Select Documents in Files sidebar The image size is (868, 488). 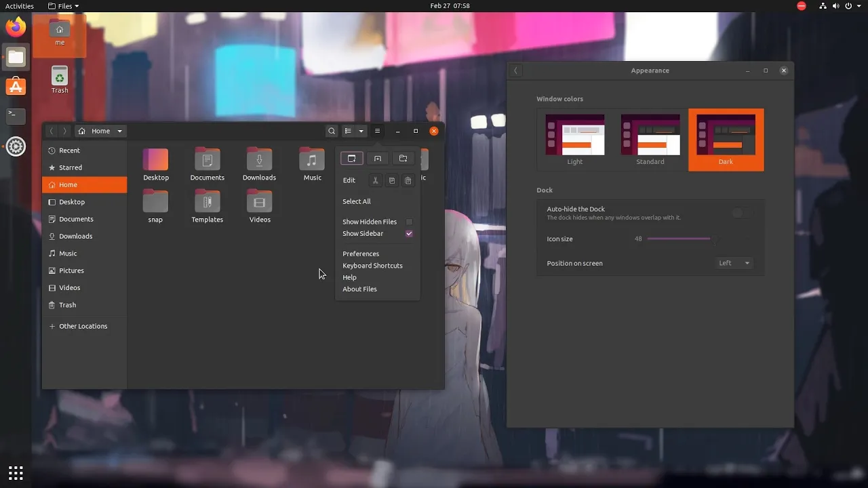84,219
